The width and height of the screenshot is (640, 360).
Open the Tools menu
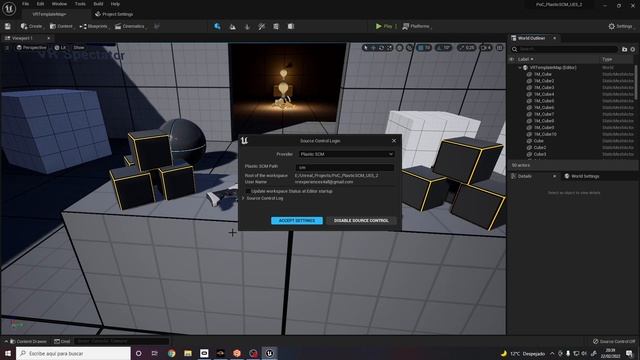[x=80, y=4]
